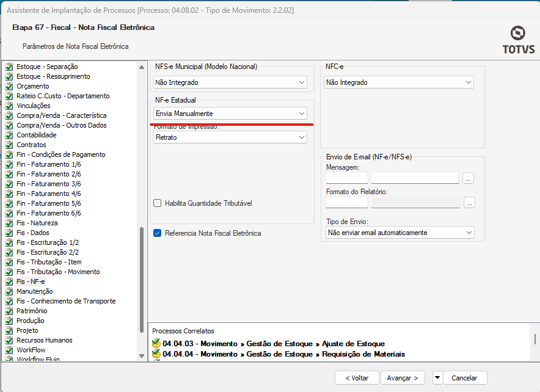Click the green check icon beside Orçamento
The height and width of the screenshot is (392, 540).
9,86
